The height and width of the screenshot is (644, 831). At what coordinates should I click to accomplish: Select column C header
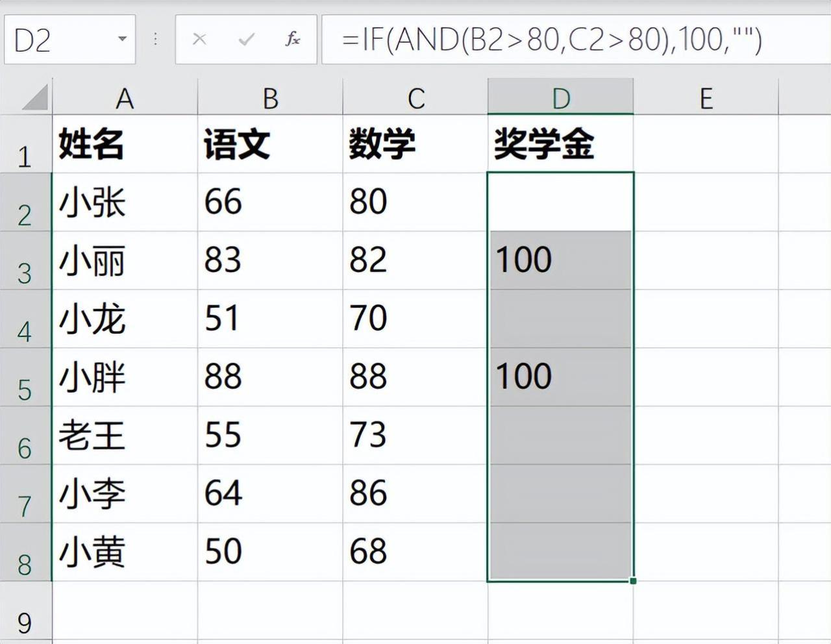click(x=415, y=98)
